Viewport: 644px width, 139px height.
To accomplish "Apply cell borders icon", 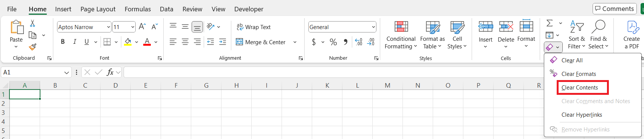I will pyautogui.click(x=107, y=42).
